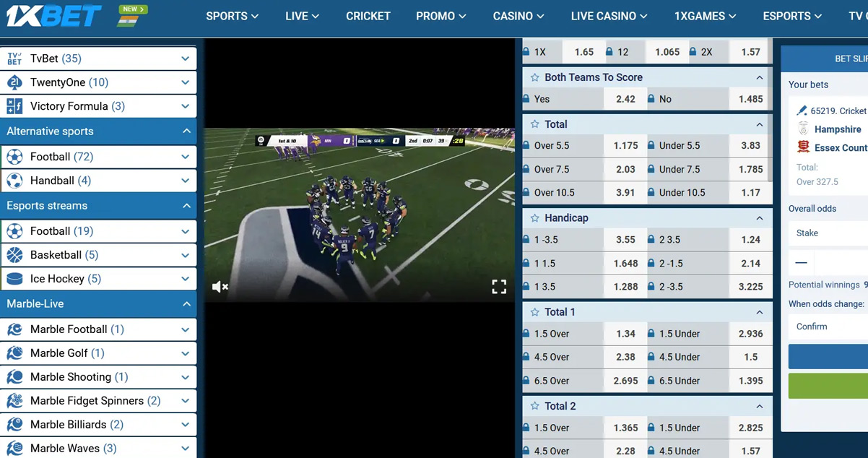Click the Stake input field
868x458 pixels.
(830, 233)
